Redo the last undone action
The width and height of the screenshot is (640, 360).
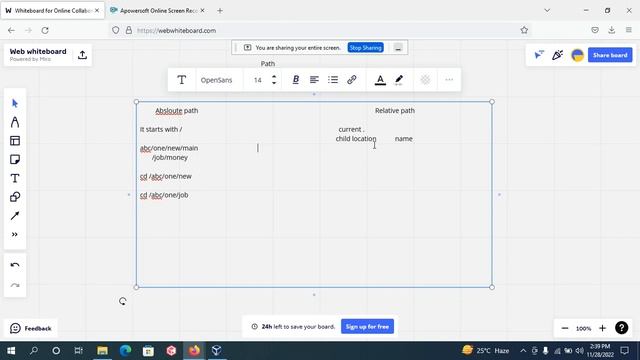(15, 285)
